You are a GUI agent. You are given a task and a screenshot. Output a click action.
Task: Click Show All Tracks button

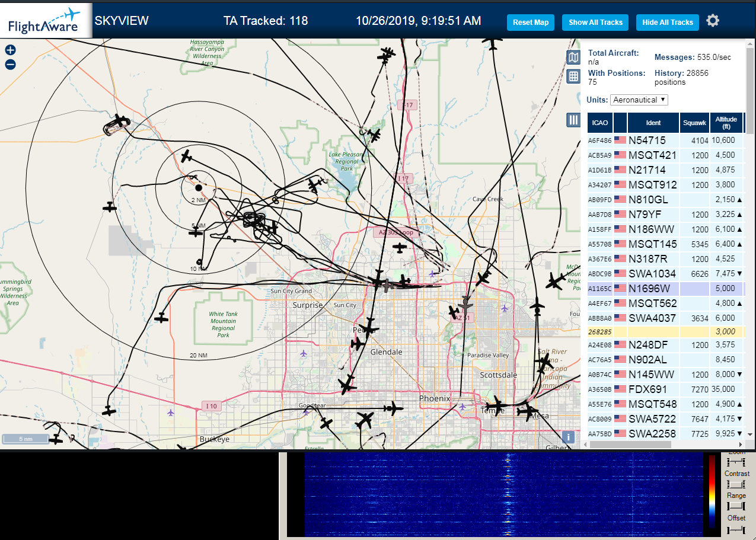pos(596,23)
